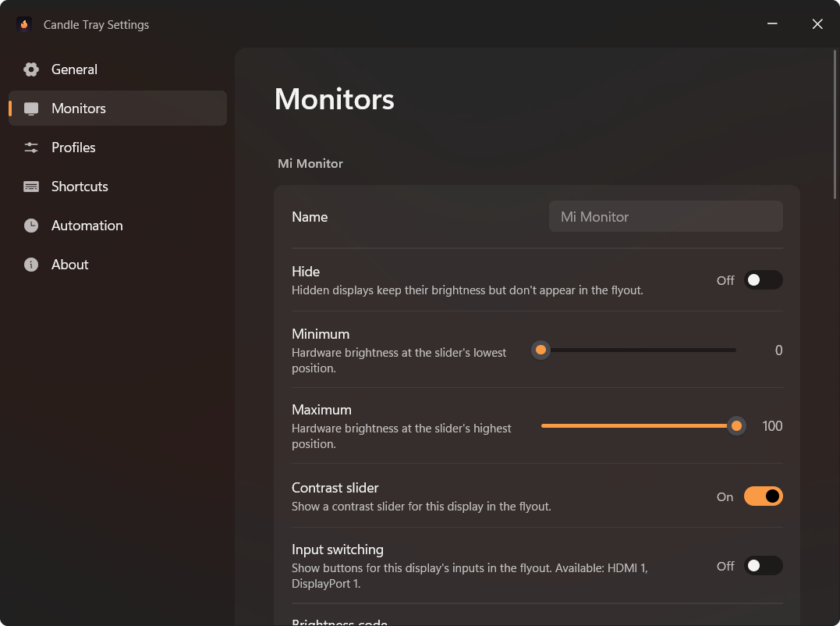The image size is (840, 626).
Task: Enable the Input switching toggle
Action: (763, 566)
